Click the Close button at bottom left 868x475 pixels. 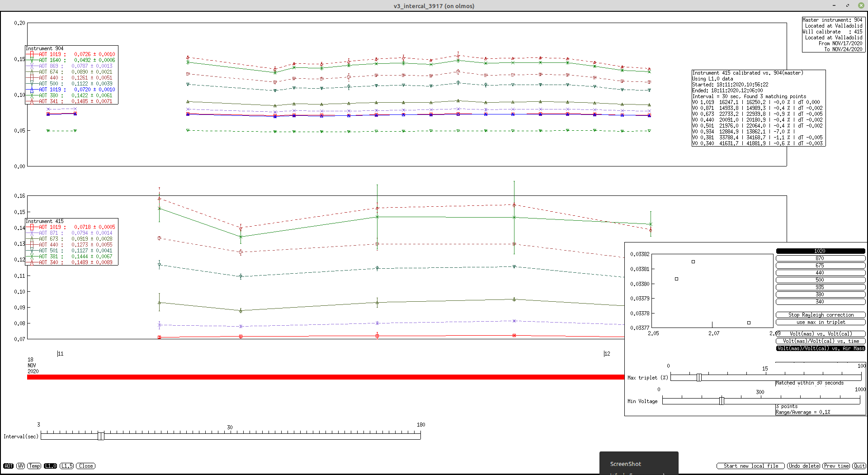point(86,466)
